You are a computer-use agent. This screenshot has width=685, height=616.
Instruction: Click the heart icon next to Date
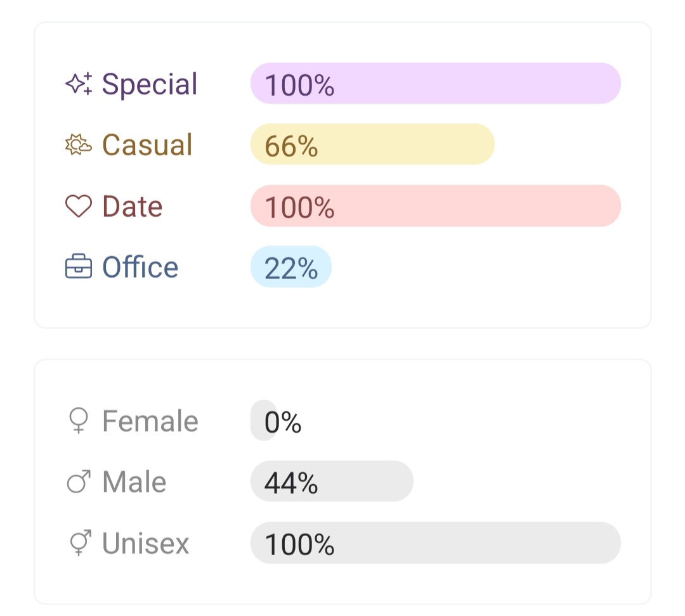click(x=79, y=207)
